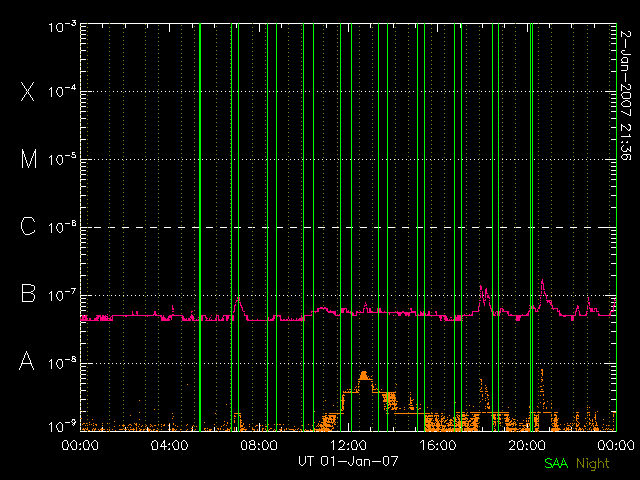
Task: Click the B flare class label
Action: coord(28,293)
